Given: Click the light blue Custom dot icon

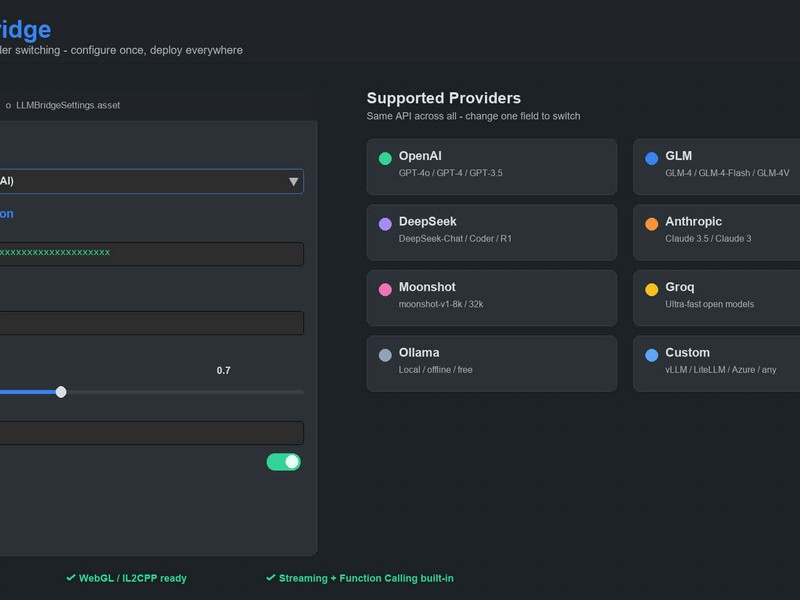Looking at the screenshot, I should coord(652,355).
